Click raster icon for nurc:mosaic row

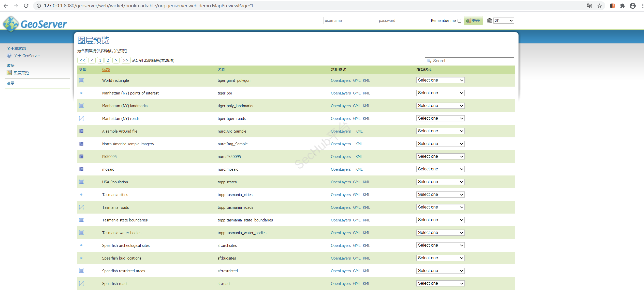pyautogui.click(x=81, y=169)
